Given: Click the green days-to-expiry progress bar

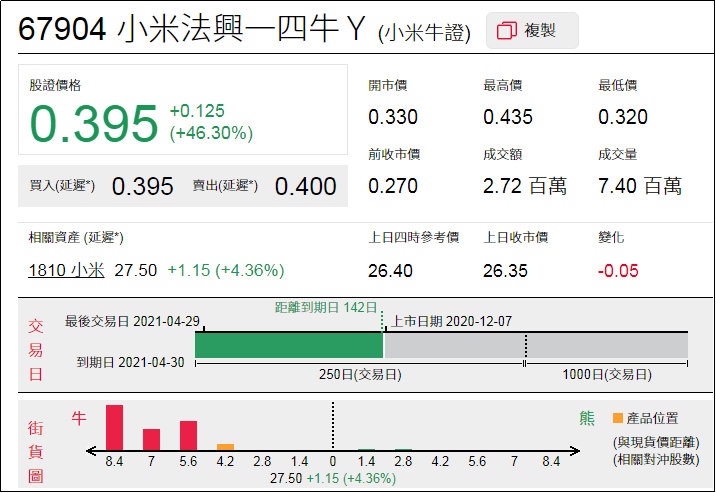Looking at the screenshot, I should (289, 345).
